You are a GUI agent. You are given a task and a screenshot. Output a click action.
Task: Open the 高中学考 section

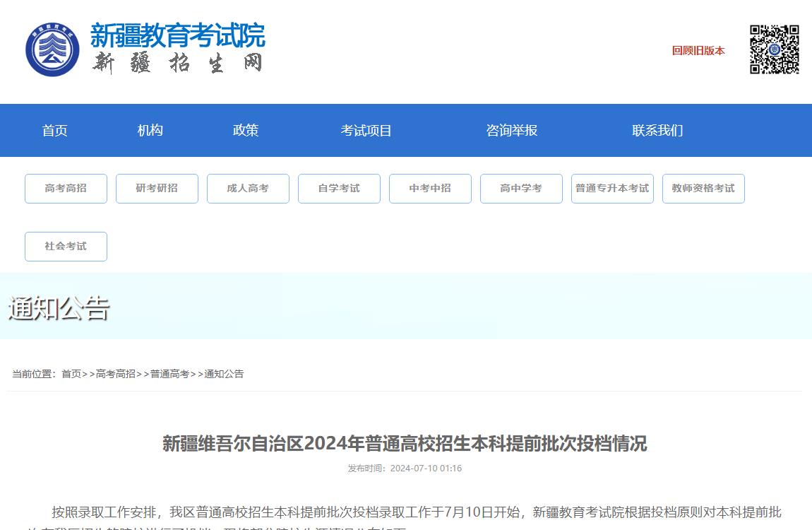(521, 188)
